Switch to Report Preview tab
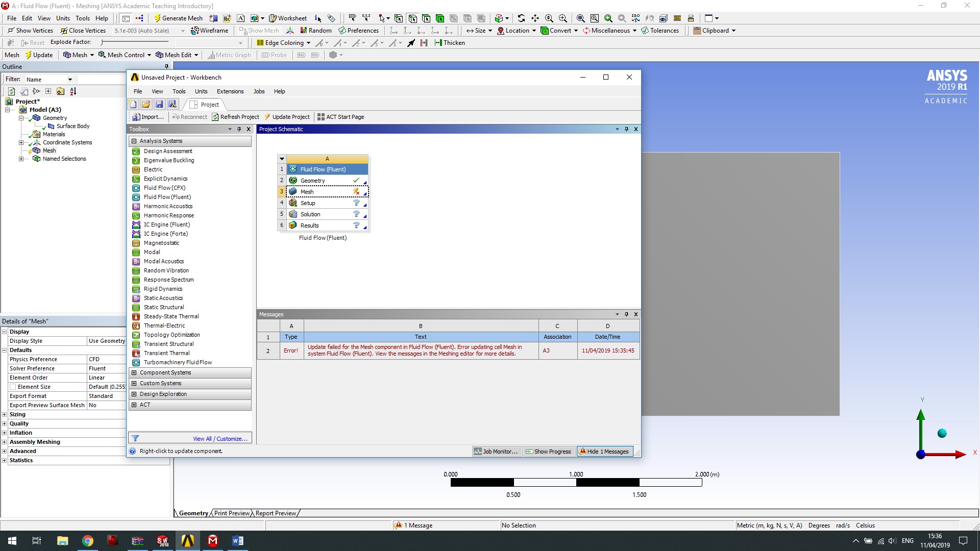The height and width of the screenshot is (551, 980). (x=276, y=513)
